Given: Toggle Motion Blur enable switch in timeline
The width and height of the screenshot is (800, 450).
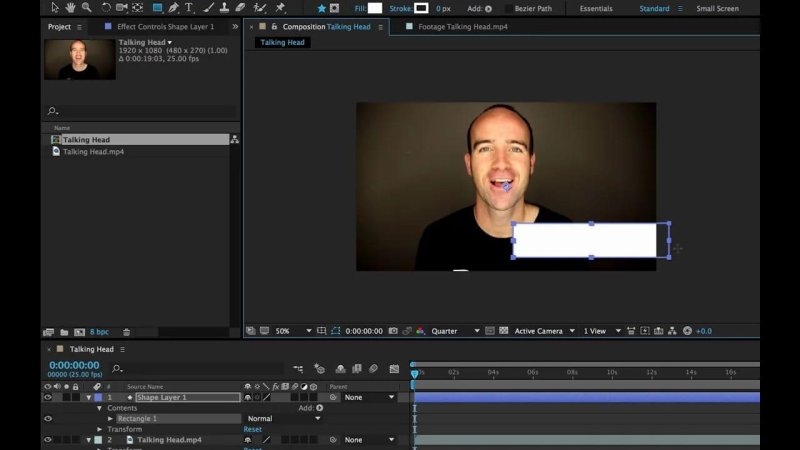Looking at the screenshot, I should coord(374,368).
